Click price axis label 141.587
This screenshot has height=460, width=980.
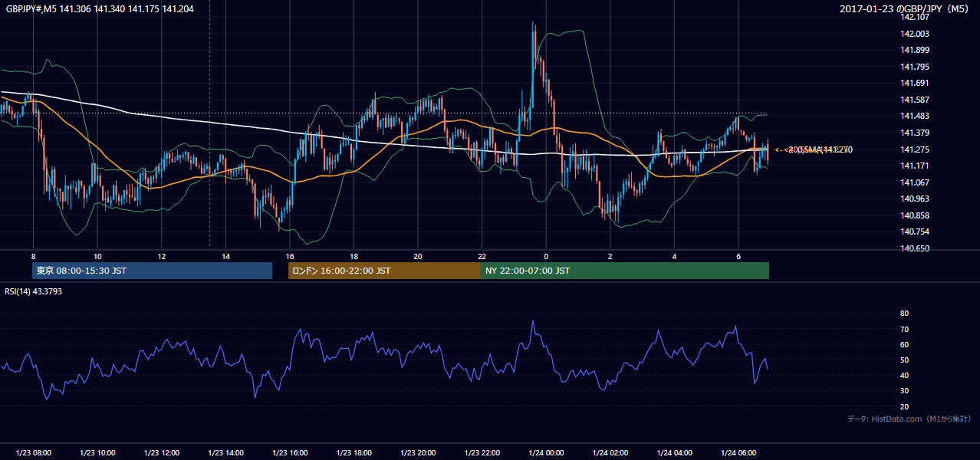(916, 100)
